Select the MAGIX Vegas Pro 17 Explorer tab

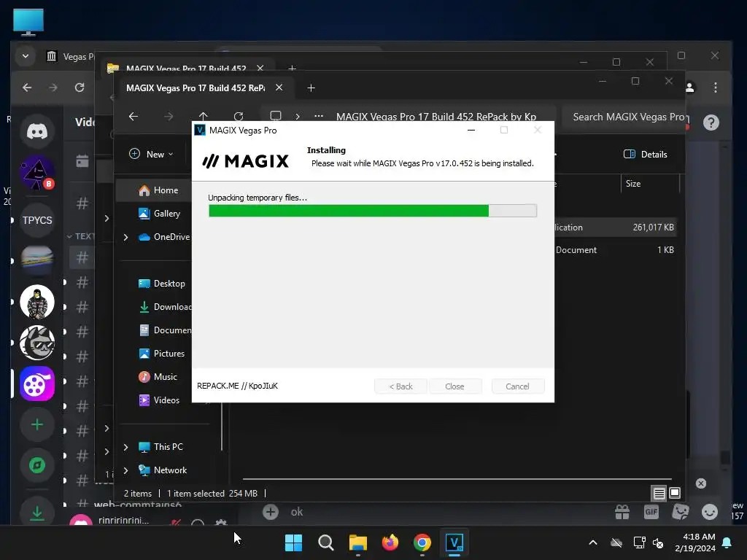pyautogui.click(x=196, y=88)
